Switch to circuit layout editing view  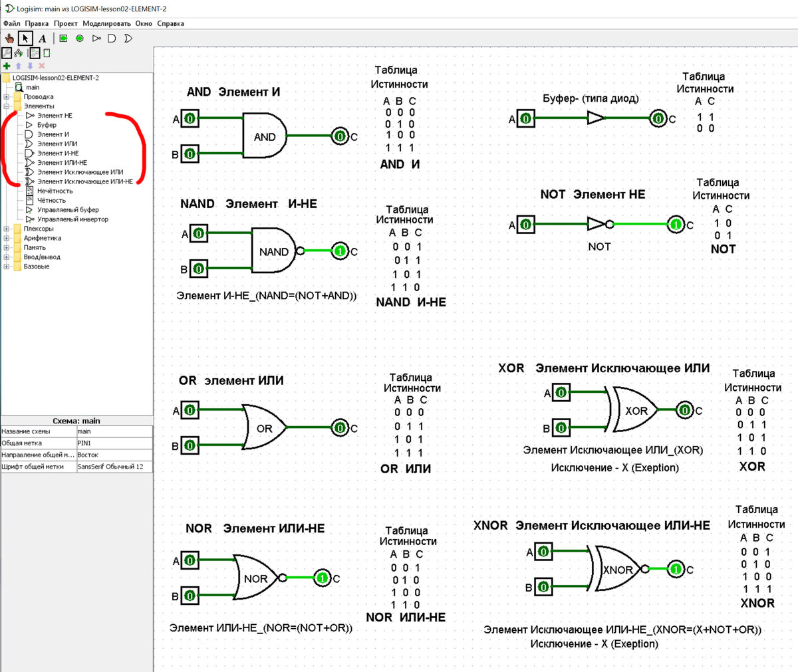35,53
